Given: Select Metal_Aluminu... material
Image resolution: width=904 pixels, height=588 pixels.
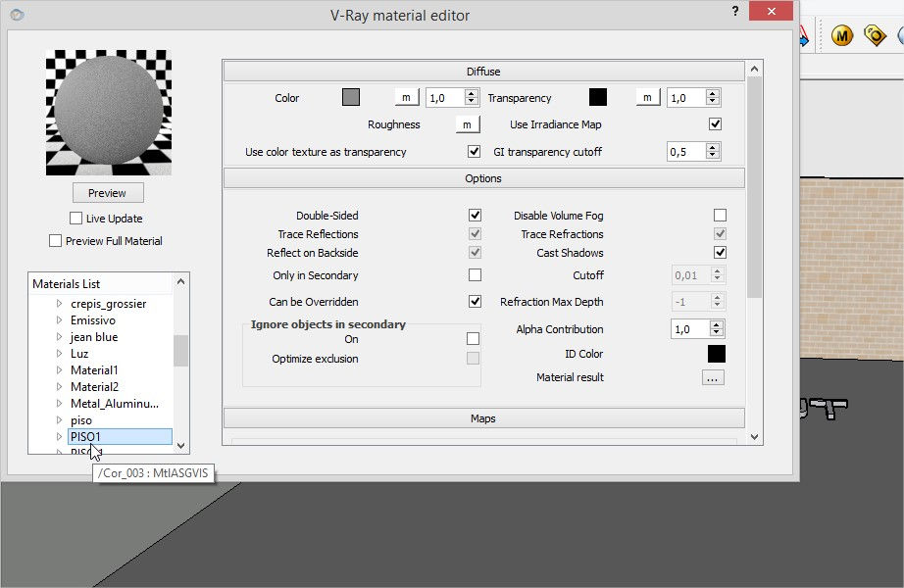Looking at the screenshot, I should [115, 404].
